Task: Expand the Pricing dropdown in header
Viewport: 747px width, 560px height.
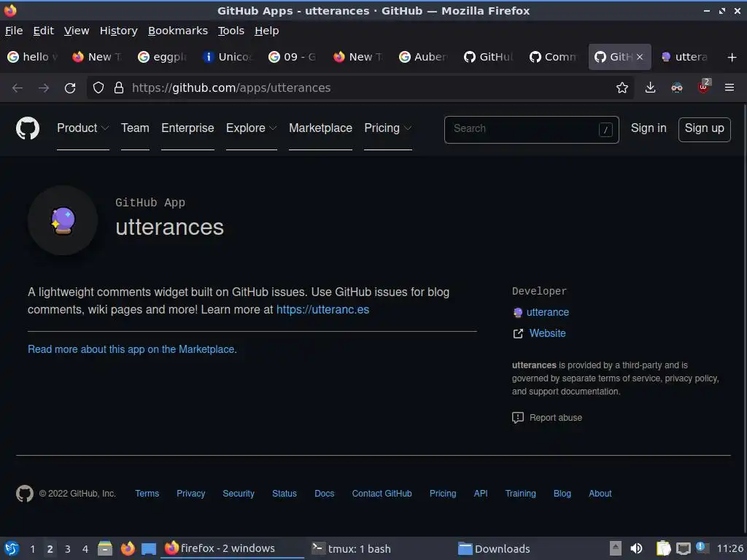Action: pos(388,128)
